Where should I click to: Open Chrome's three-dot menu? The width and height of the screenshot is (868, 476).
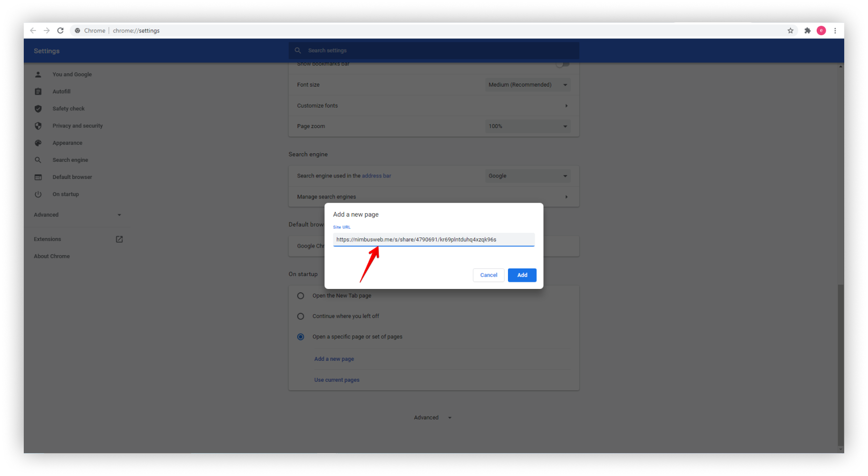pyautogui.click(x=835, y=30)
